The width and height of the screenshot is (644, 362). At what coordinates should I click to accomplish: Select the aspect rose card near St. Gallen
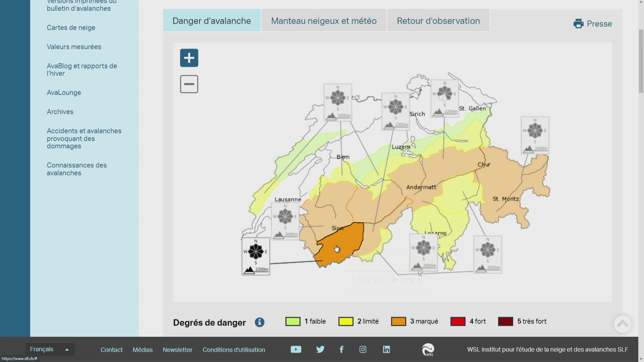click(x=445, y=98)
